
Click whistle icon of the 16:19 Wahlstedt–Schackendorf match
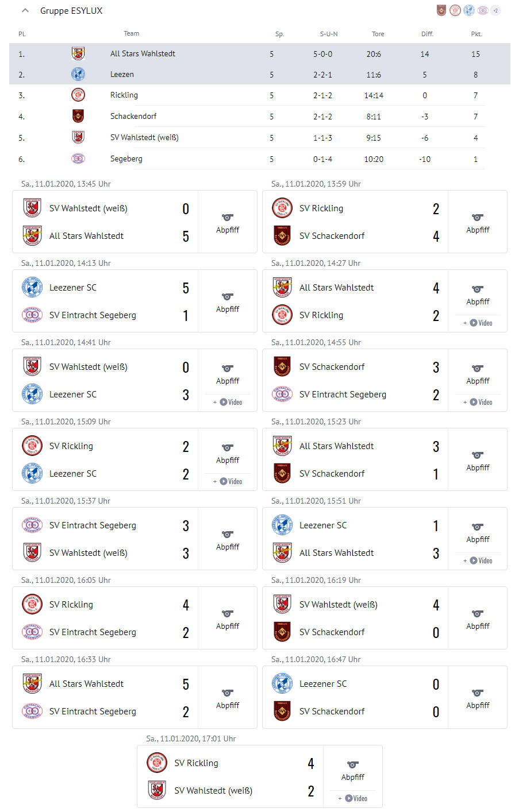478,614
